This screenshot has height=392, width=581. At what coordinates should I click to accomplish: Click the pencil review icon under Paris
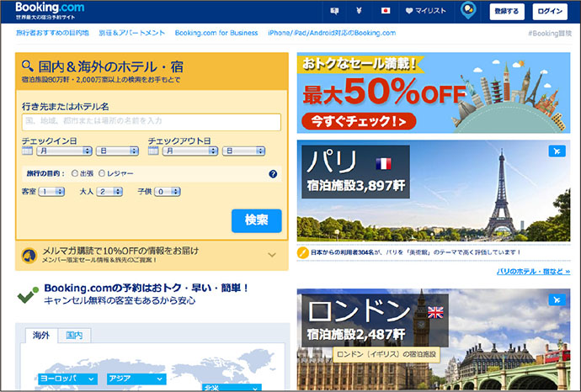coord(303,253)
